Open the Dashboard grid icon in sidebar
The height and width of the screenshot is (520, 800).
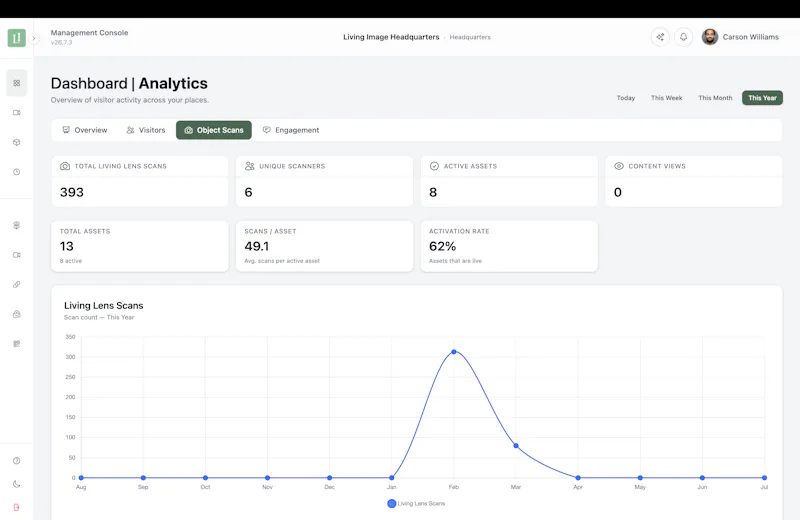point(17,83)
